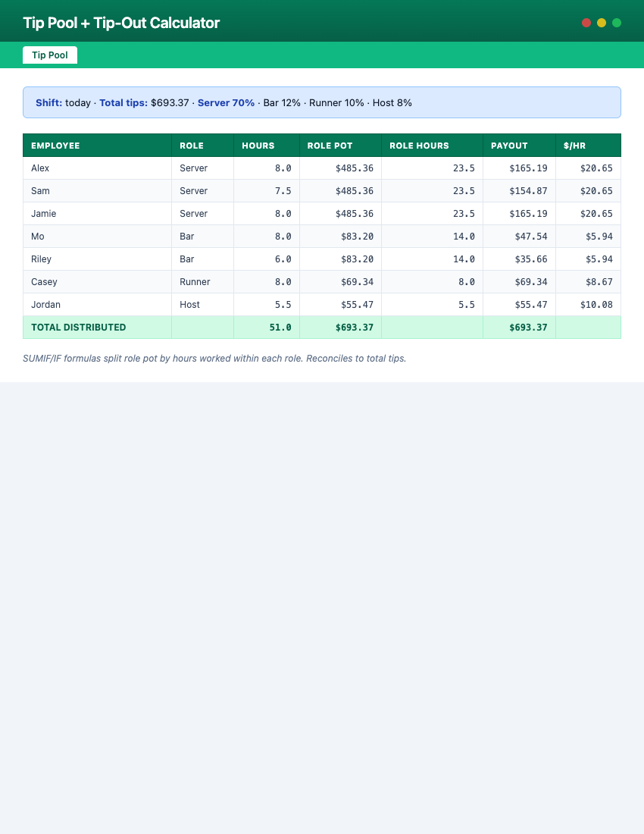Screen dimensions: 644x834
Task: Select Riley's hours value 6.0
Action: [267, 259]
